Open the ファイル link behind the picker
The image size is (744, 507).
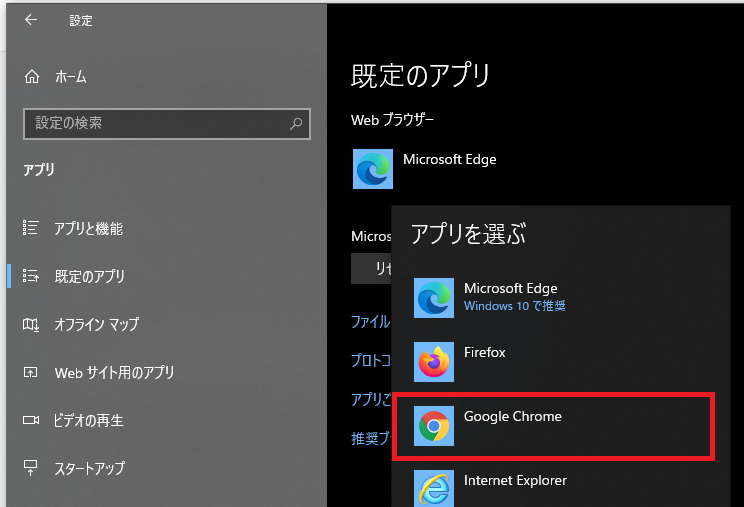[x=371, y=322]
